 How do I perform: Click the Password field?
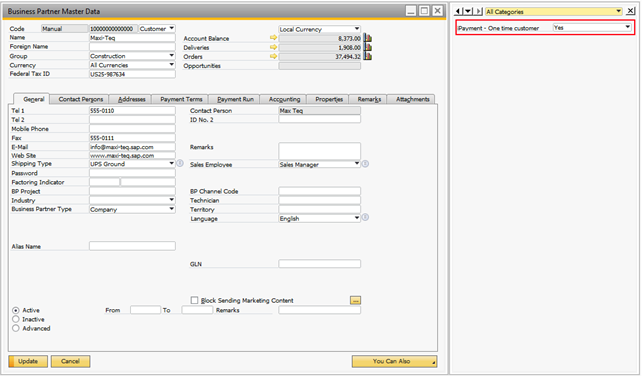132,173
